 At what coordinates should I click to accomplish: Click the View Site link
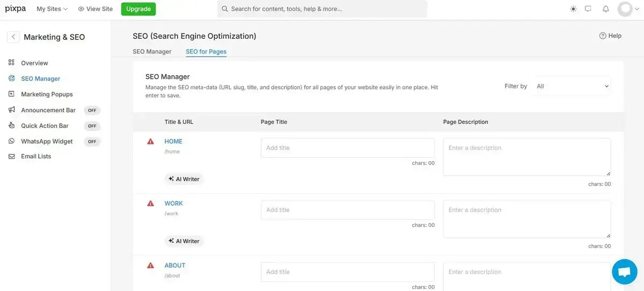coord(95,9)
